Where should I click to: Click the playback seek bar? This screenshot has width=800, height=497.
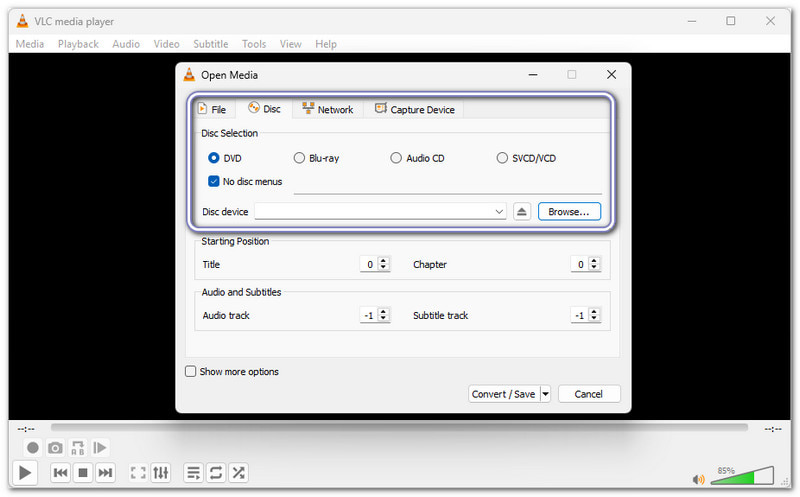399,427
